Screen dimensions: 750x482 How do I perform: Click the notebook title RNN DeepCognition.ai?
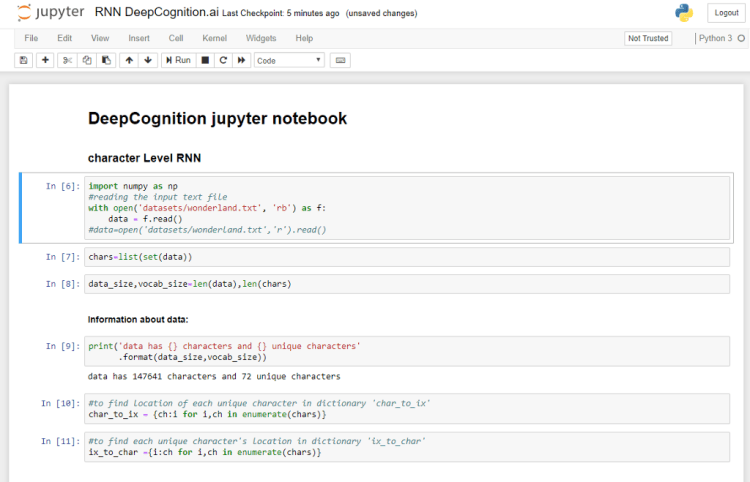[x=157, y=13]
